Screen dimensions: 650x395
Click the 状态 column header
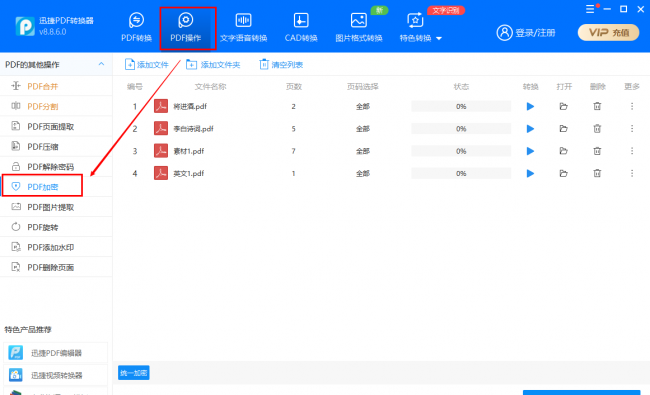click(x=461, y=87)
